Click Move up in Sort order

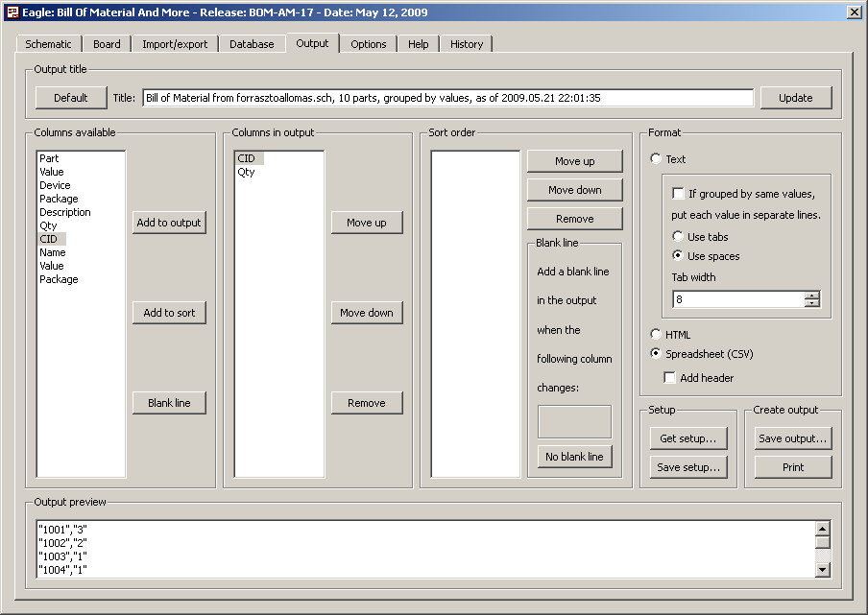coord(574,161)
